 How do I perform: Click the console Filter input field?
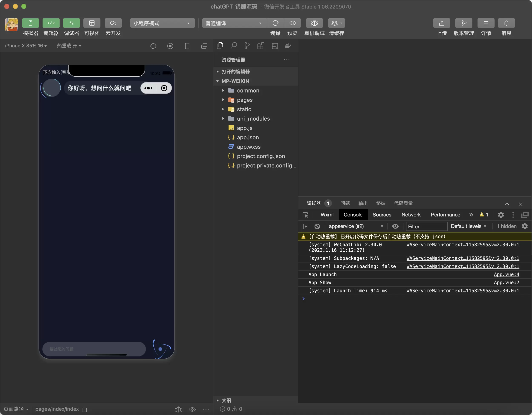[426, 226]
